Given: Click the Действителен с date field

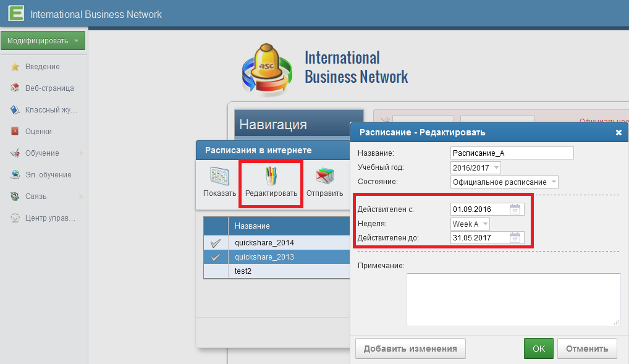Looking at the screenshot, I should click(487, 209).
